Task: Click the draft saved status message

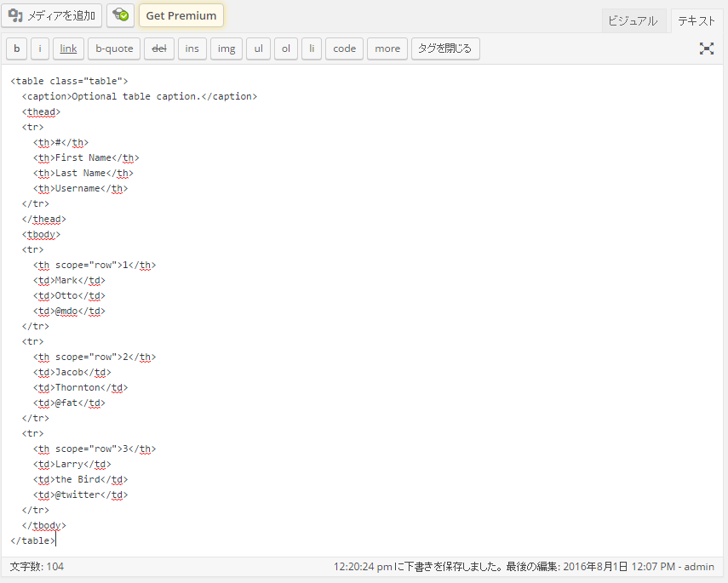Action: pyautogui.click(x=418, y=567)
